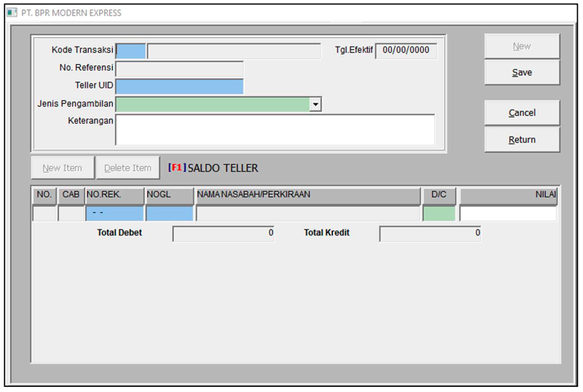Click the NO.REK. column header
583x392 pixels.
(114, 195)
